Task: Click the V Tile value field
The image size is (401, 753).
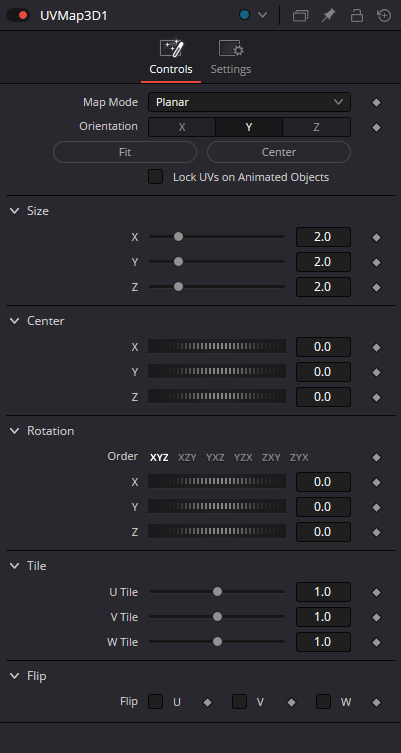Action: [x=323, y=617]
